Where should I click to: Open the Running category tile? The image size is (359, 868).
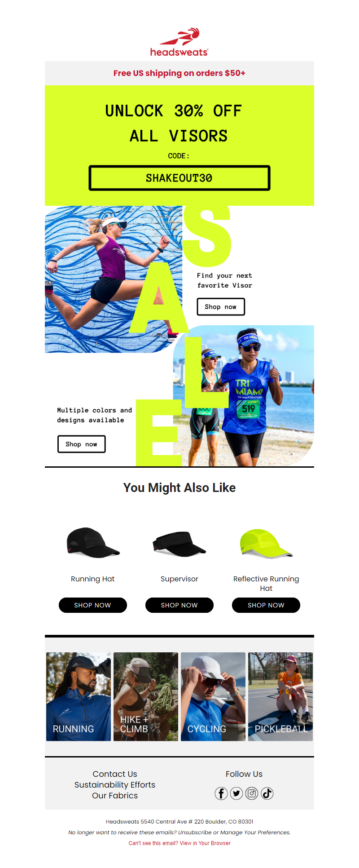click(79, 696)
